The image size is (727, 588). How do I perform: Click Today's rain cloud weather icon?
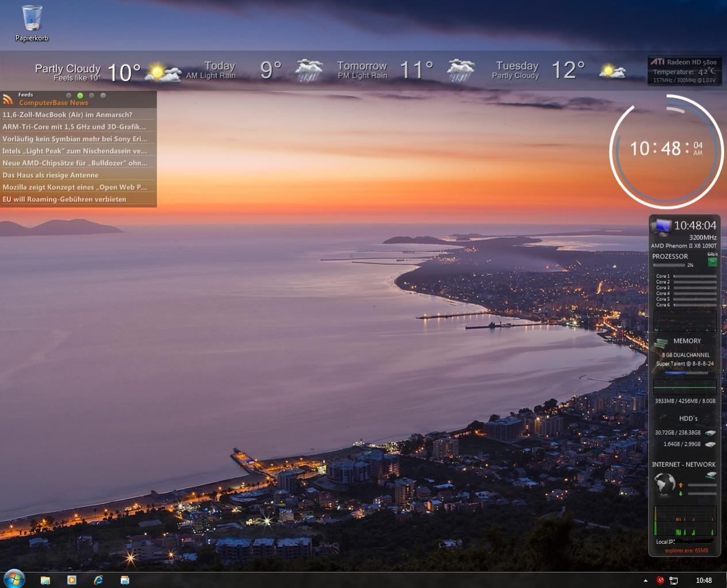point(309,70)
